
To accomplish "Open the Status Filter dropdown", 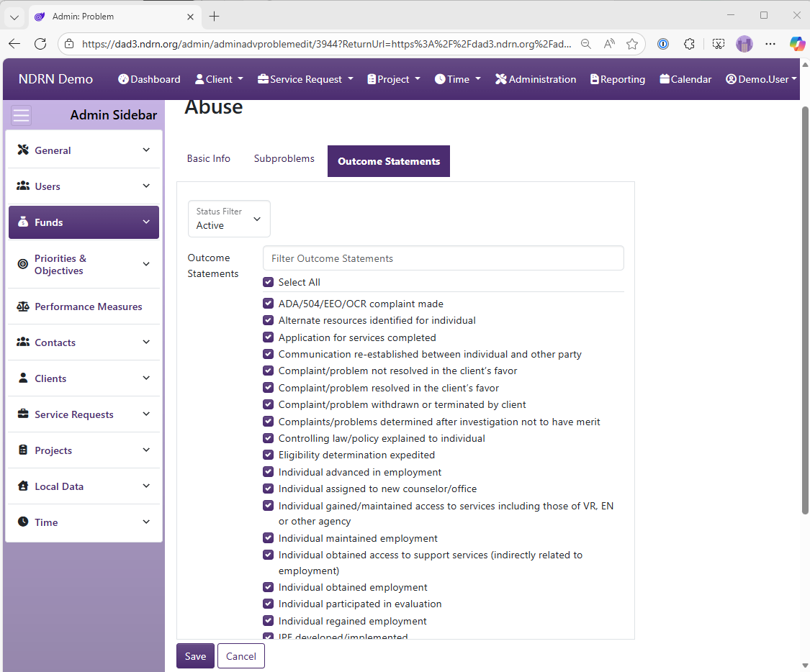I will [229, 219].
